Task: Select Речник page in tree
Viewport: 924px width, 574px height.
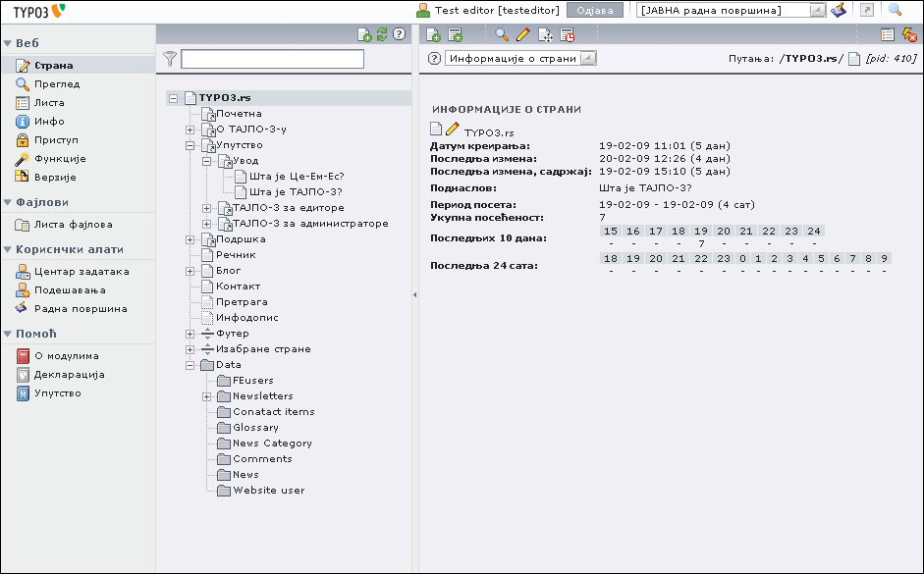Action: coord(236,255)
